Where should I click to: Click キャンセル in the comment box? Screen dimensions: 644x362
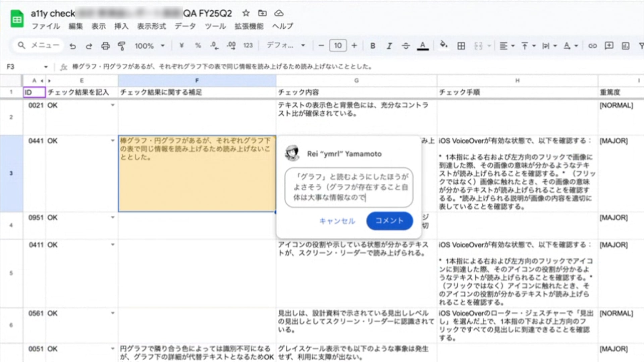point(337,221)
